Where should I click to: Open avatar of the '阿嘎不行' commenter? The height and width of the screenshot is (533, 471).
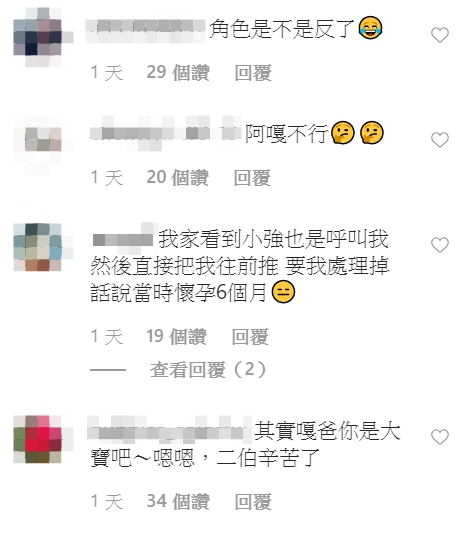pos(37,144)
